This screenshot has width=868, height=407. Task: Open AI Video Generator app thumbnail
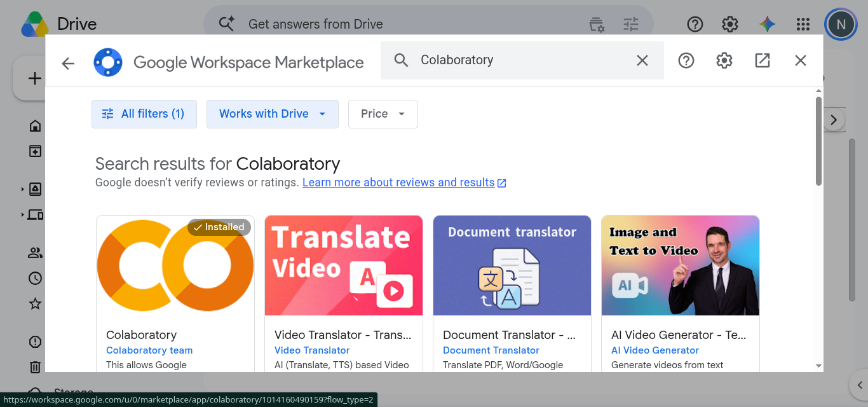(681, 265)
